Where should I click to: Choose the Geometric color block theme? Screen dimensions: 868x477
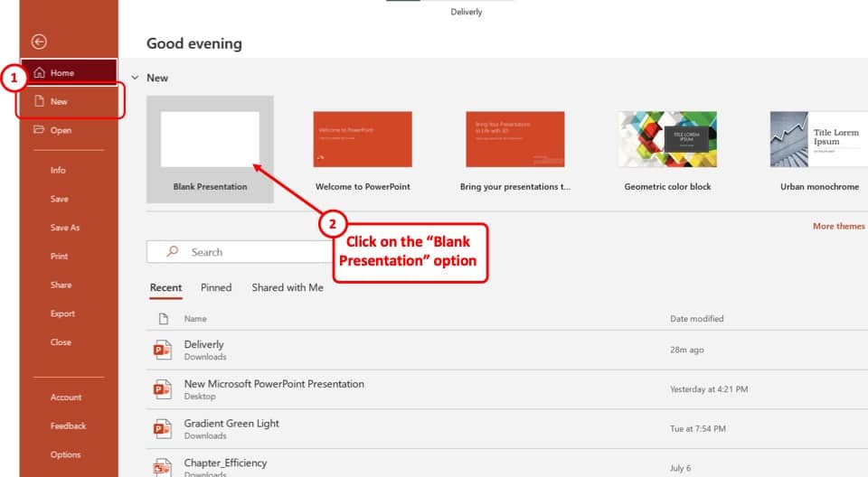coord(667,139)
